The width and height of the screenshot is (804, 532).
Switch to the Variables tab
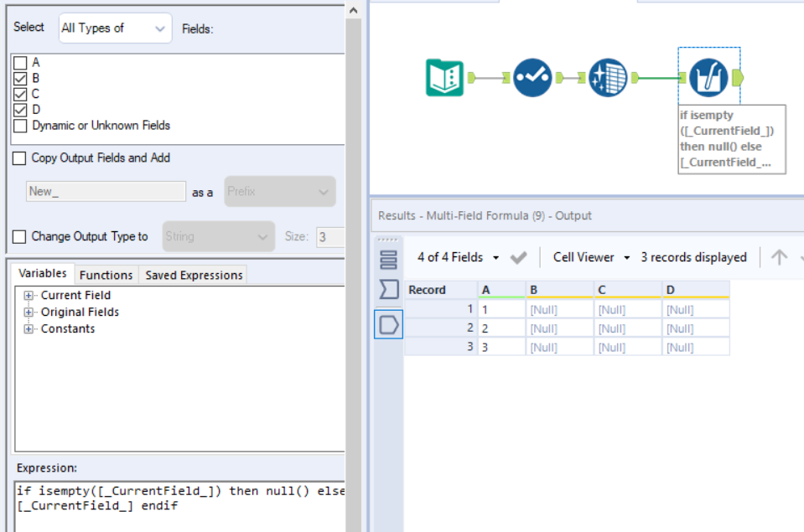point(43,274)
